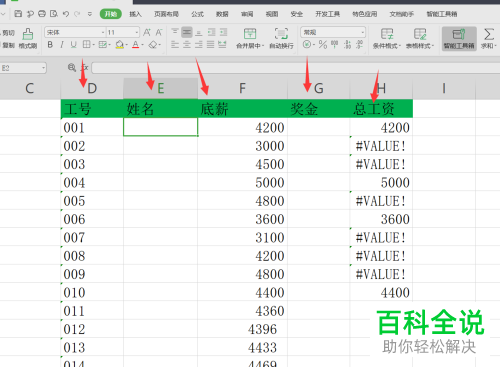
Task: Open the red font color A swatch
Action: tap(135, 44)
